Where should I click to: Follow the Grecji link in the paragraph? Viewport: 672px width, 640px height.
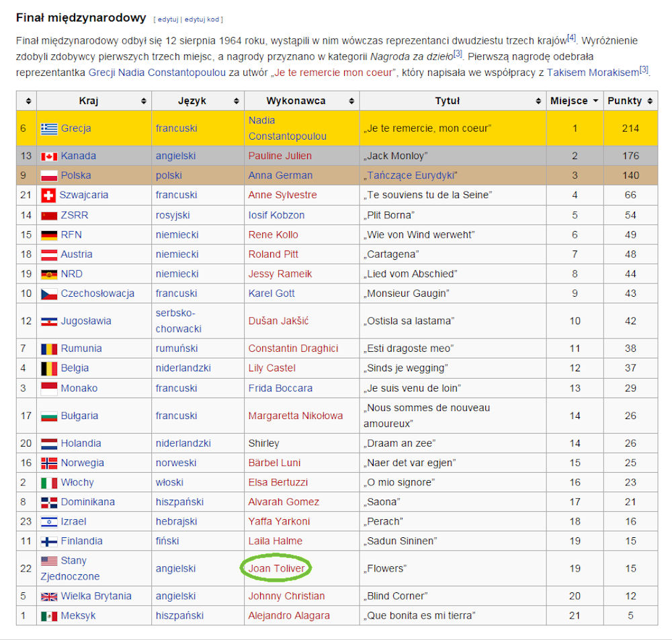pyautogui.click(x=101, y=73)
